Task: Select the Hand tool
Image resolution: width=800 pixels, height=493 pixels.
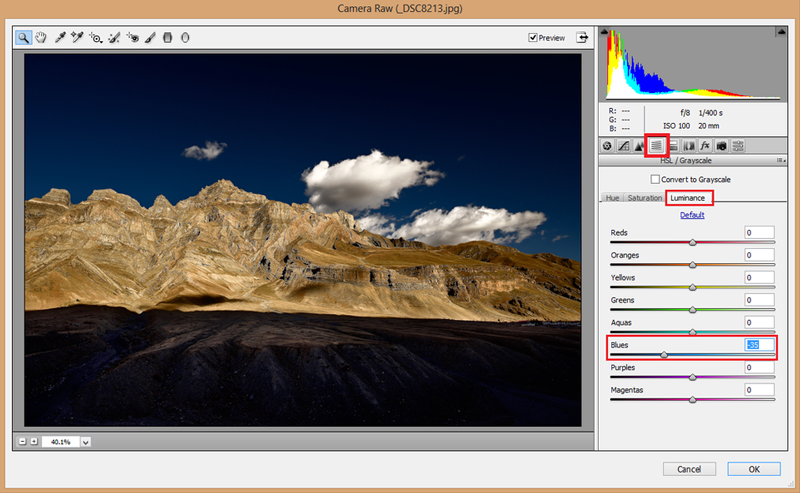Action: [41, 38]
